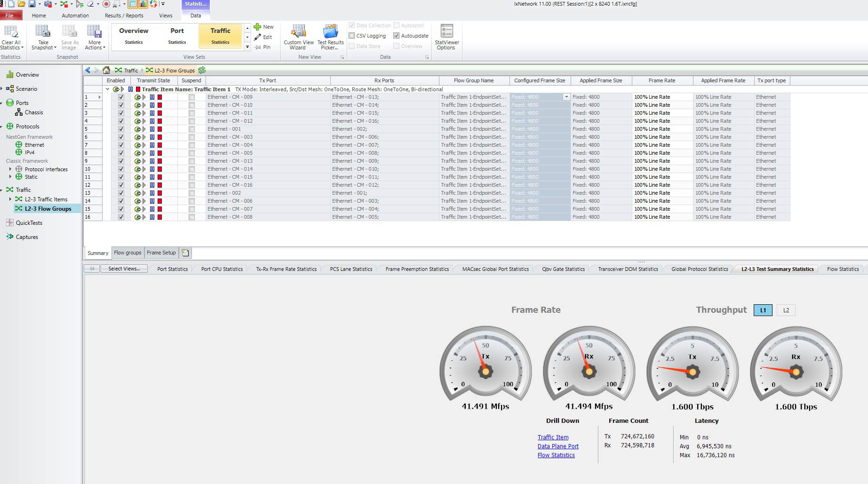Click the Data Plane Port link
Screen dimensions: 868x484
[558, 446]
